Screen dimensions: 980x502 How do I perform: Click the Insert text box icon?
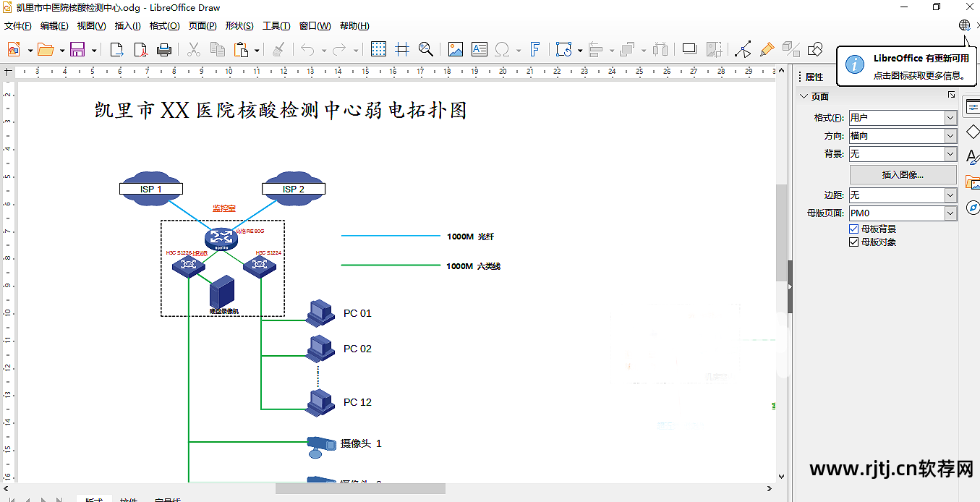click(479, 49)
